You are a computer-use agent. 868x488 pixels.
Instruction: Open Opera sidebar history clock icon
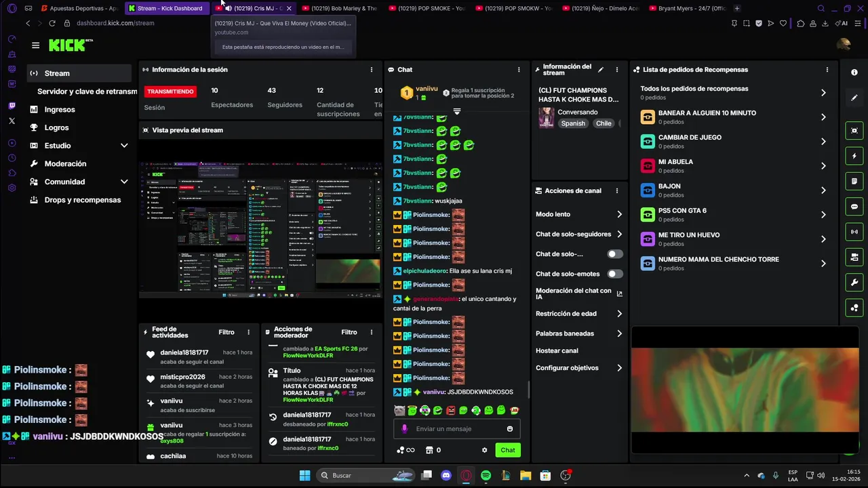pyautogui.click(x=12, y=158)
